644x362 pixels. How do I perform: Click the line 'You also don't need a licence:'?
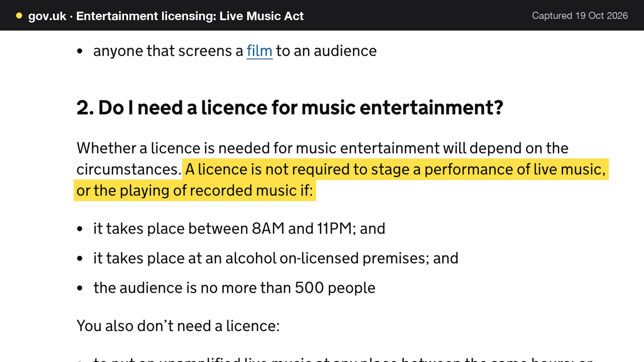tap(178, 326)
